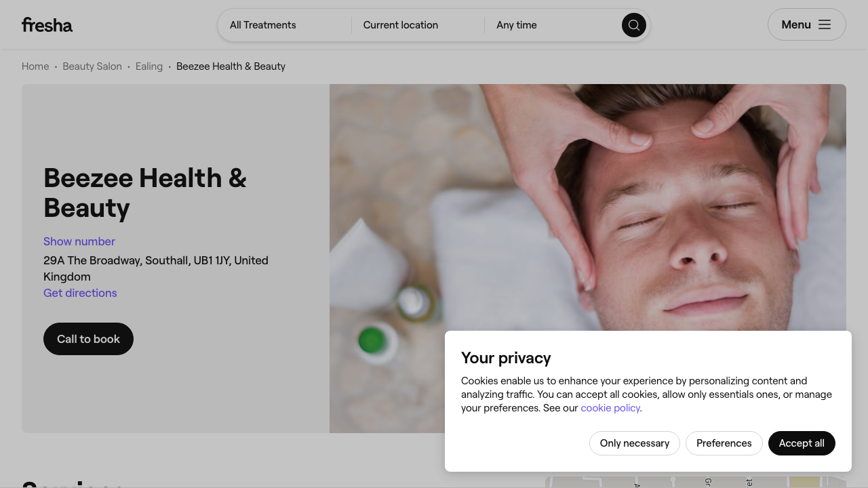The height and width of the screenshot is (488, 868).
Task: Choose Only necessary cookies
Action: click(x=635, y=443)
